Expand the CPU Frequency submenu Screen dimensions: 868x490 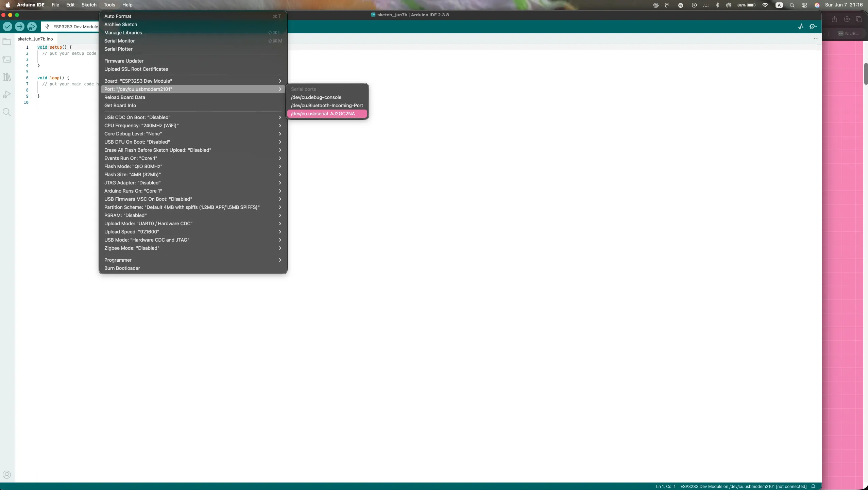coord(193,126)
